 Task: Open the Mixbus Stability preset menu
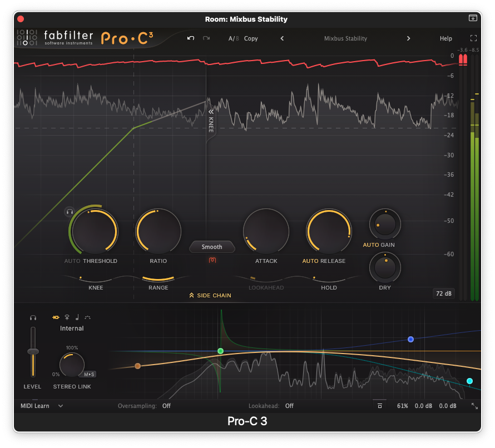click(345, 38)
